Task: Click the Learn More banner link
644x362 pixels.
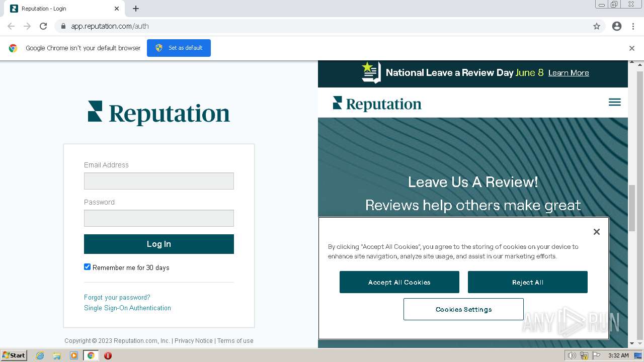Action: pyautogui.click(x=569, y=73)
